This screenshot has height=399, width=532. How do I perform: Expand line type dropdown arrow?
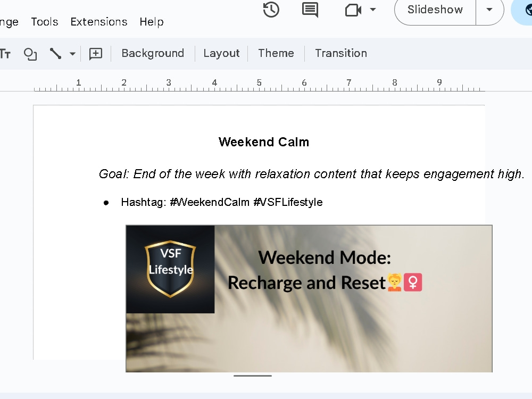coord(72,54)
